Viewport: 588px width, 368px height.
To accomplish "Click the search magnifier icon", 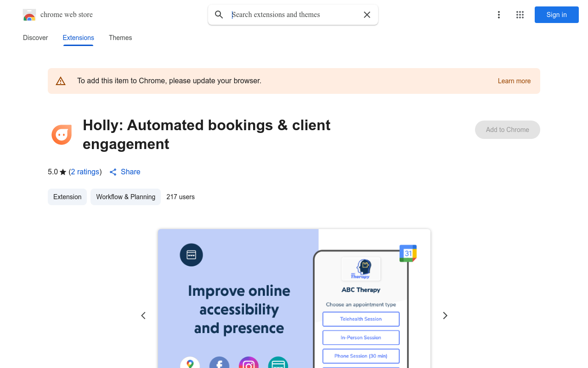I will click(x=219, y=15).
